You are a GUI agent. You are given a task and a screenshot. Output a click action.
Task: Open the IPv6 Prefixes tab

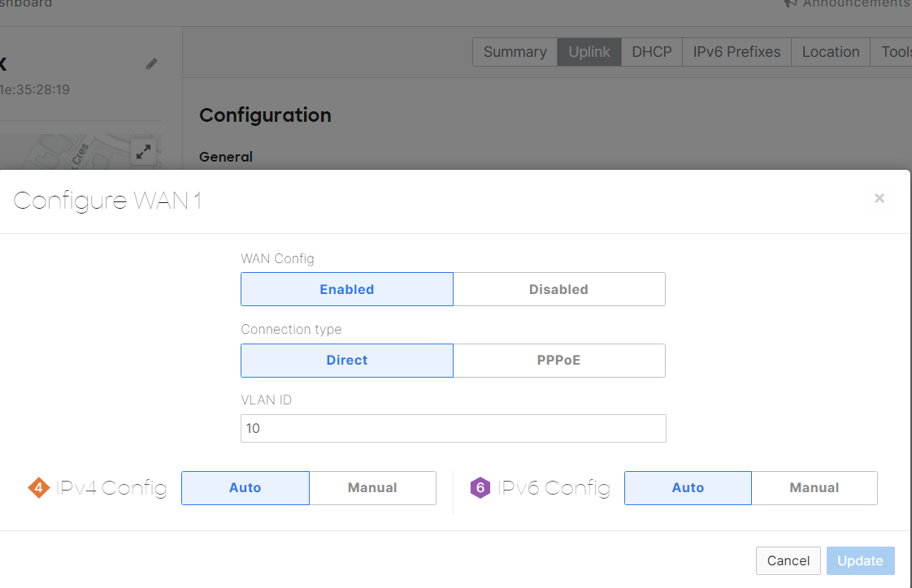736,52
